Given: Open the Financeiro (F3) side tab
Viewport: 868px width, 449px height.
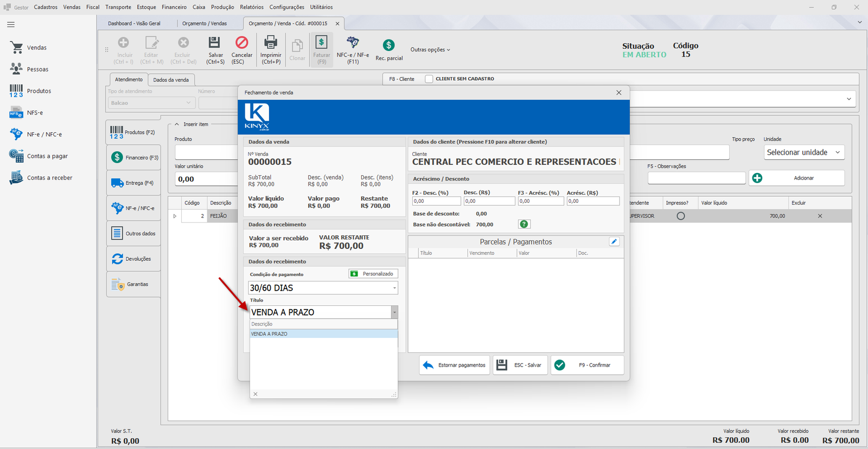Looking at the screenshot, I should coord(133,158).
